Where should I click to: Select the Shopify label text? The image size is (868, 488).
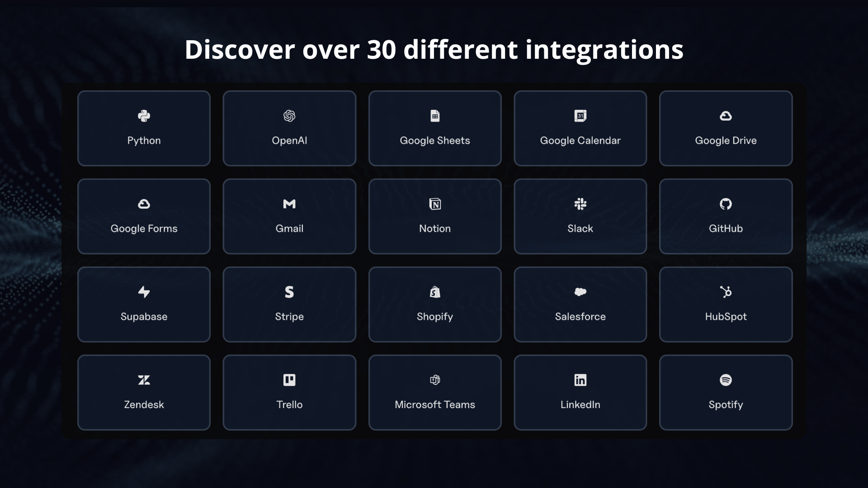coord(435,317)
